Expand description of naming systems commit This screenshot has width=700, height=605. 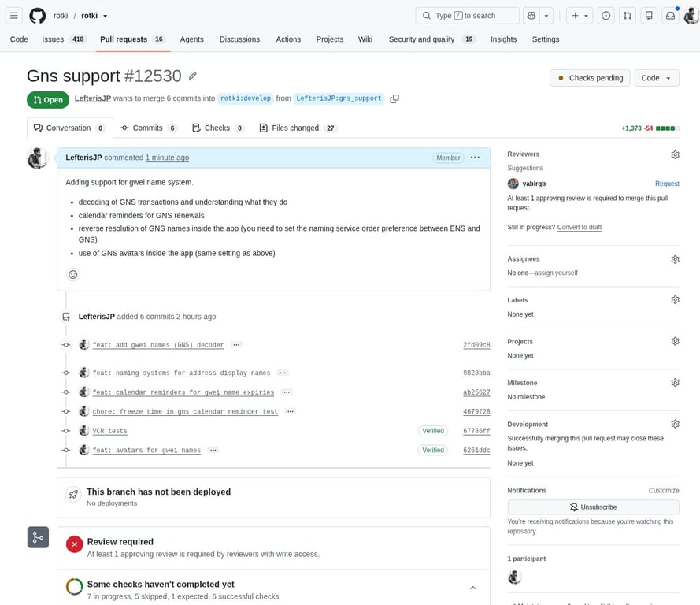tap(283, 373)
